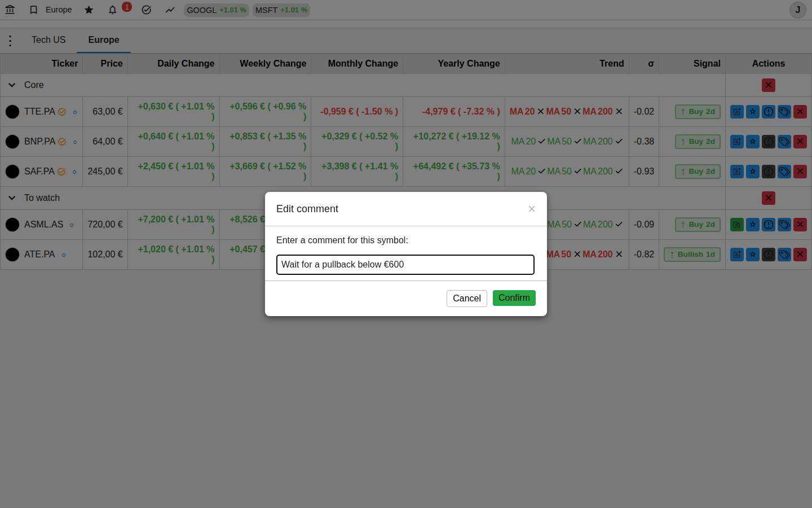Click the J user avatar
Screen dimensions: 812x508
click(x=798, y=10)
